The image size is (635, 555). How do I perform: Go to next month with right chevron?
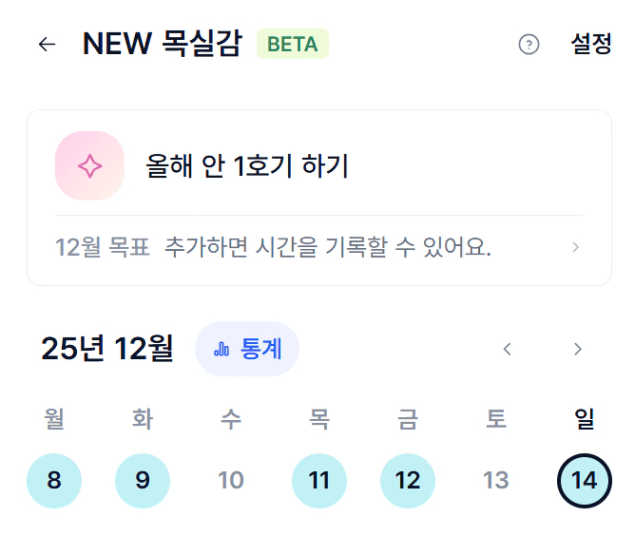click(x=578, y=349)
